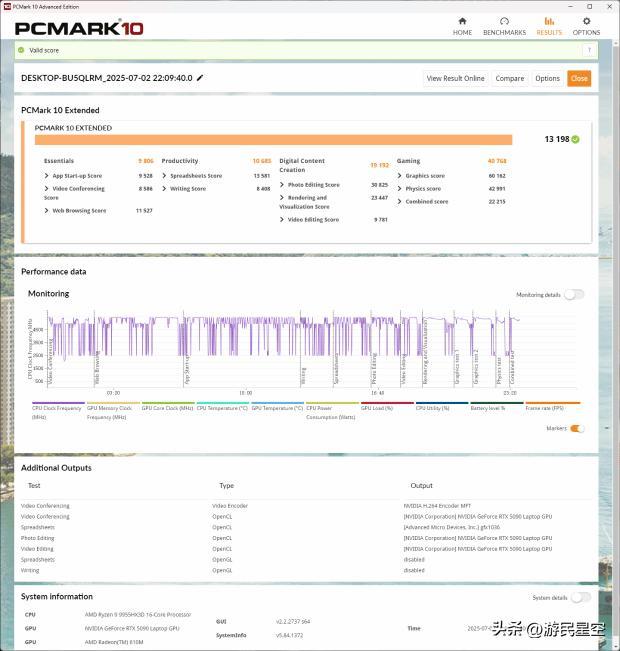Click the PCMark 10 logo
This screenshot has width=620, height=651.
click(78, 27)
